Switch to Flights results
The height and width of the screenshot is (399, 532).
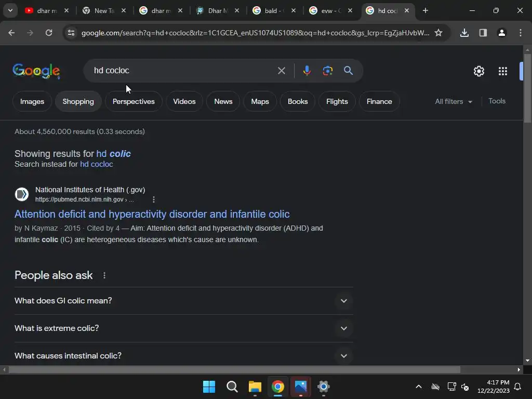(337, 101)
